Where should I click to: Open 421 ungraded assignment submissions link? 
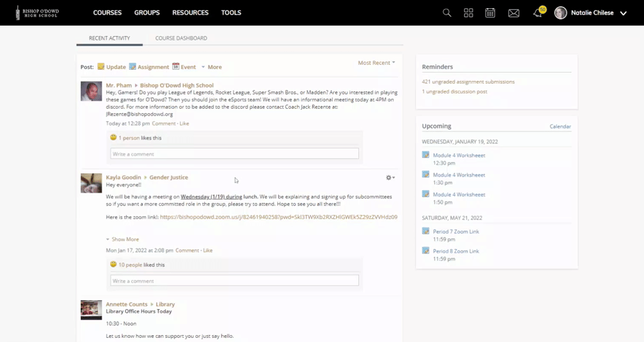(468, 82)
